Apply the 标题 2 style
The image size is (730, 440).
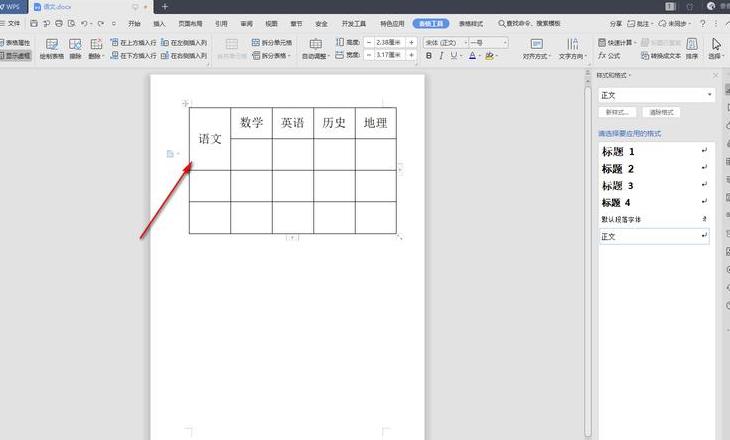pos(654,169)
